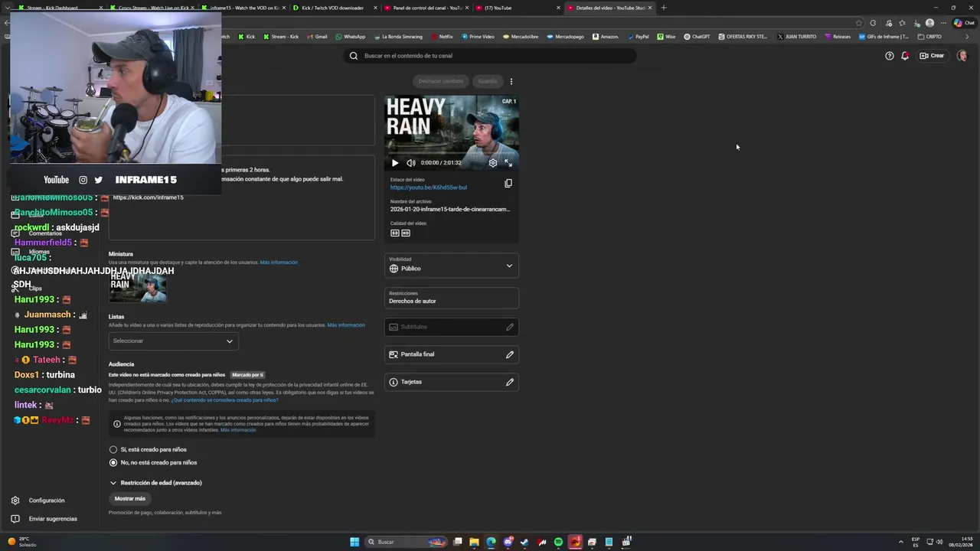Expand video preview to fullscreen

[508, 163]
